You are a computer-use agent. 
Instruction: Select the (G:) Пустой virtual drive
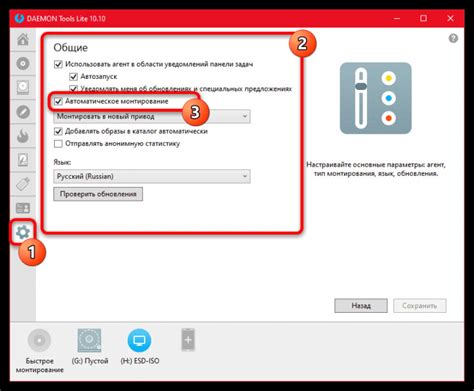[89, 340]
